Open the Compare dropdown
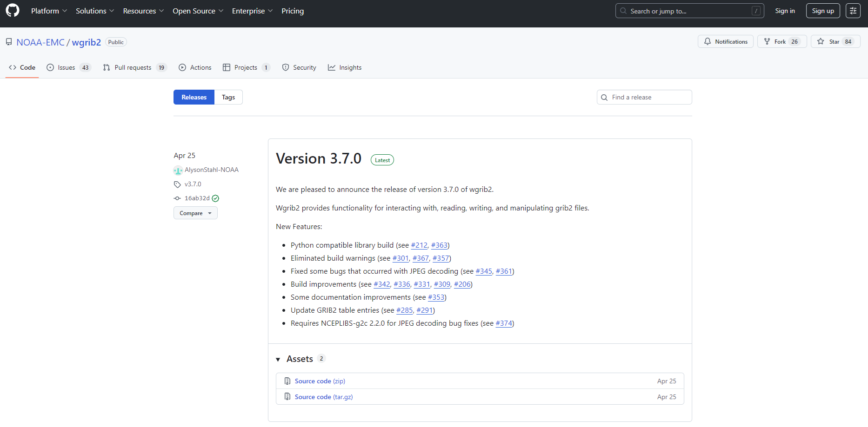Viewport: 868px width, 427px height. [x=195, y=213]
